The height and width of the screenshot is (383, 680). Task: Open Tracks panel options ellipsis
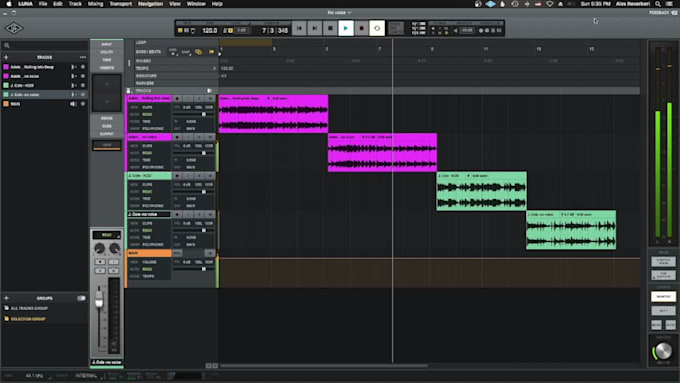(x=82, y=57)
